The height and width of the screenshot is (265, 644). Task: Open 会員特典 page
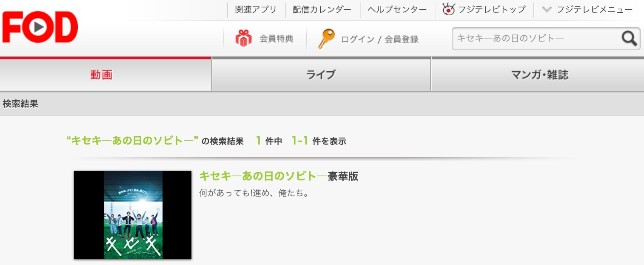pos(276,39)
